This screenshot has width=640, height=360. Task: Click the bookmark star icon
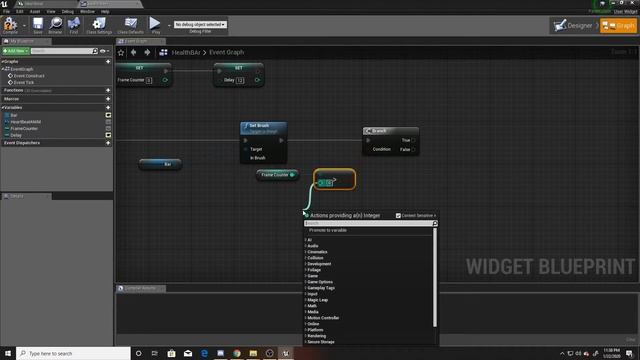(x=121, y=52)
